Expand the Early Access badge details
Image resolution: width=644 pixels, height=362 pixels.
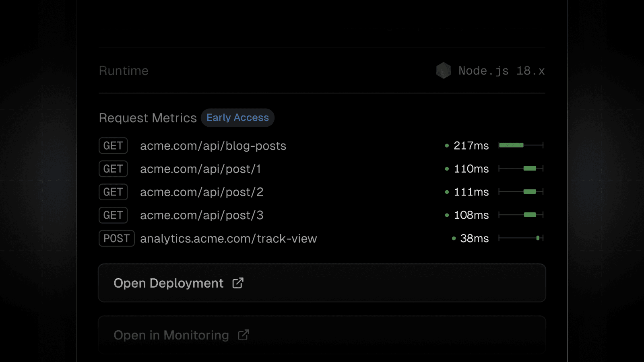click(237, 117)
